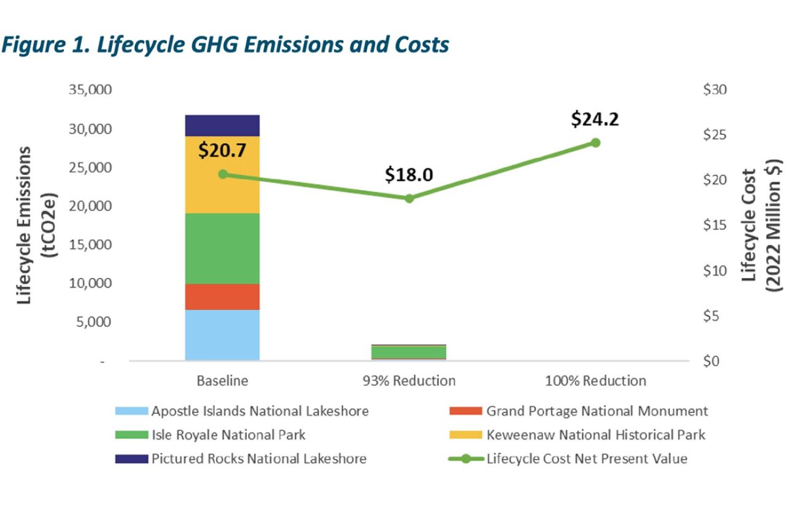Image resolution: width=798 pixels, height=532 pixels.
Task: Select the Apostle Islands light blue legend swatch
Action: (132, 411)
